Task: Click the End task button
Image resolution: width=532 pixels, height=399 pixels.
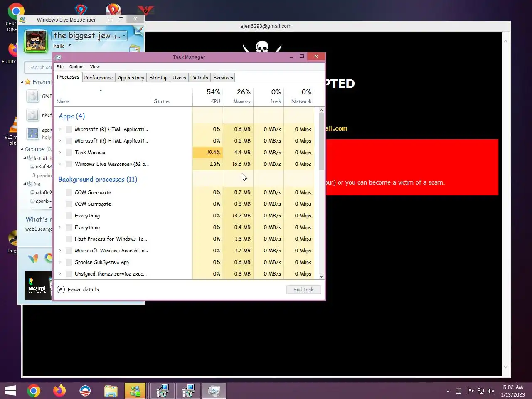Action: 303,290
